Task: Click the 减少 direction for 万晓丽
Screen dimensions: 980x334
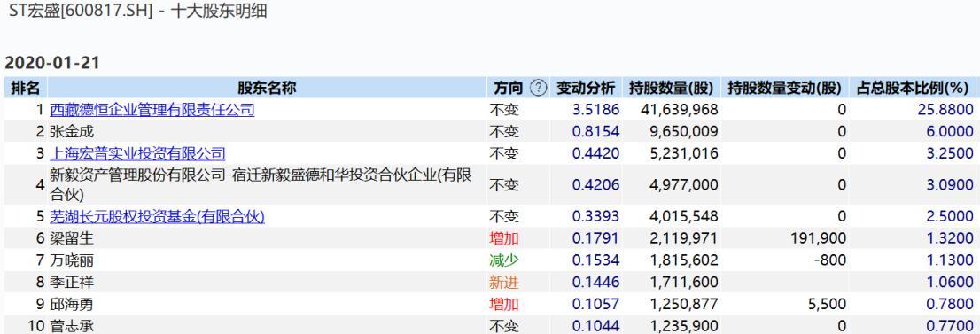Action: (x=504, y=260)
